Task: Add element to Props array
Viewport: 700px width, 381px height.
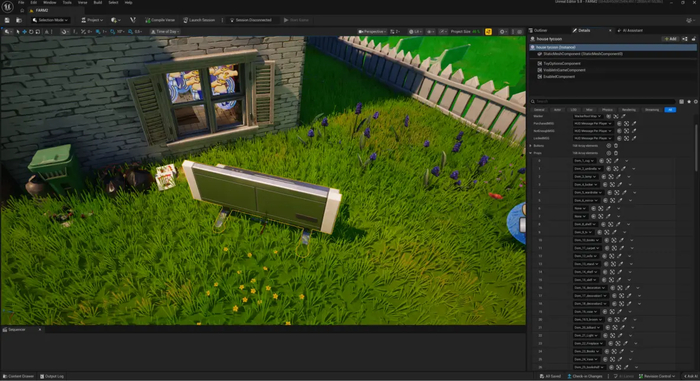Action: pos(608,153)
